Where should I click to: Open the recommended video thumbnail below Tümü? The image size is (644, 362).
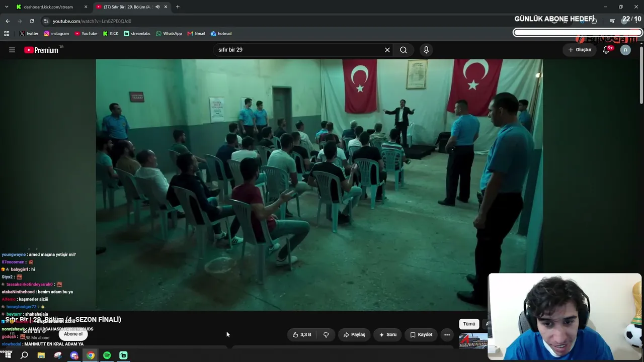[x=473, y=340]
